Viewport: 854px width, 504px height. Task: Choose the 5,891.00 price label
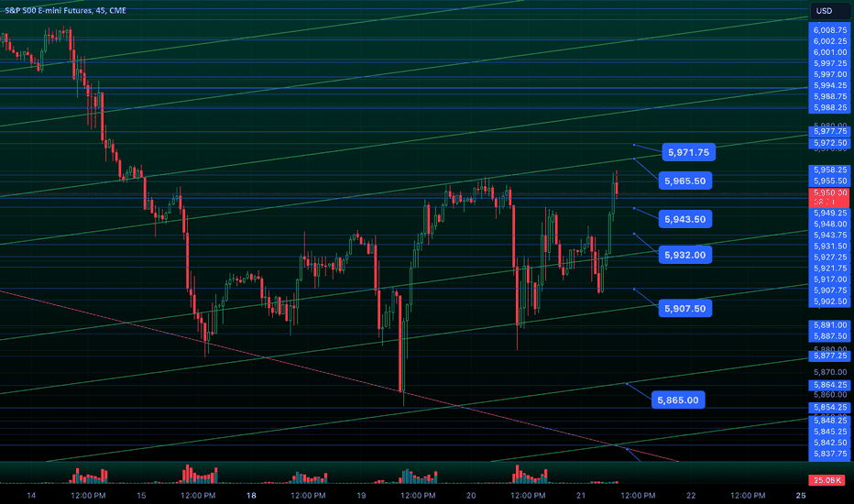(x=830, y=325)
